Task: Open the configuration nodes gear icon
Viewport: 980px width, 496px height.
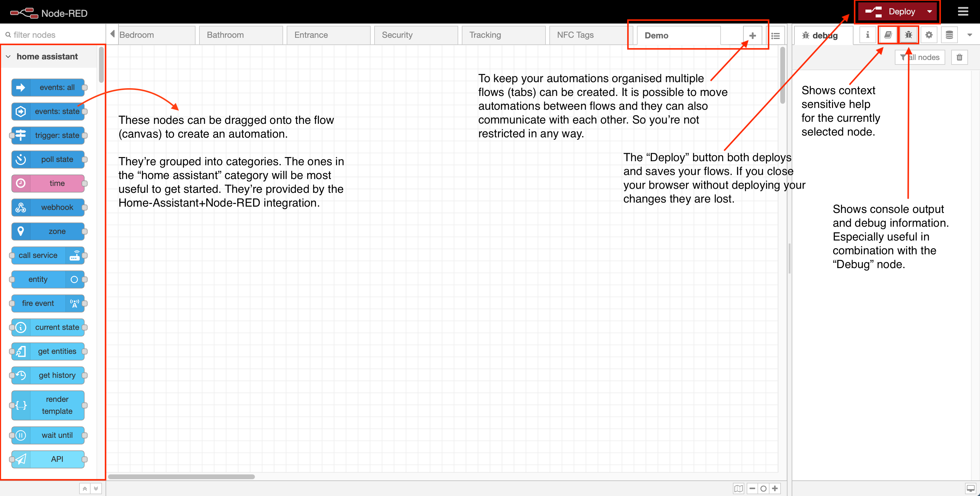Action: [x=929, y=35]
